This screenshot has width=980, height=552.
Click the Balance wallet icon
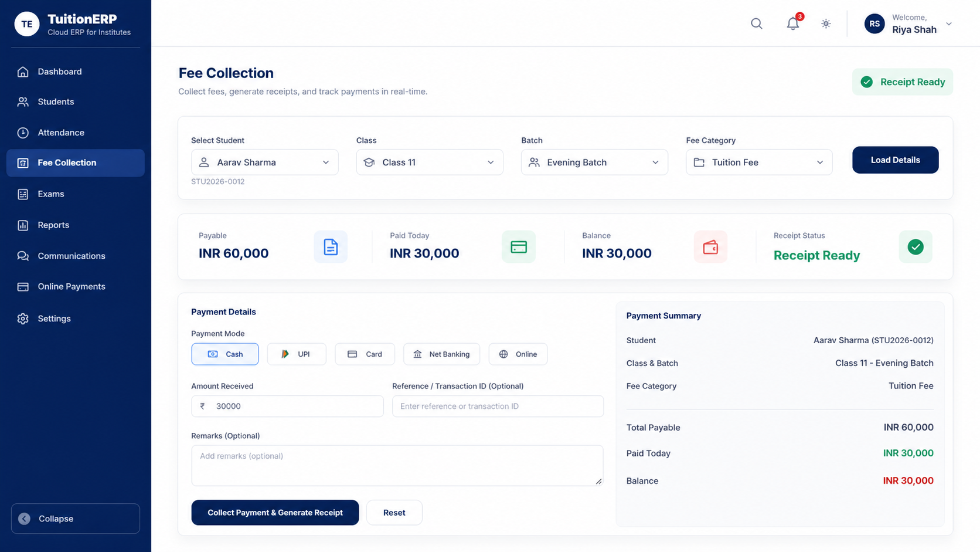tap(710, 247)
